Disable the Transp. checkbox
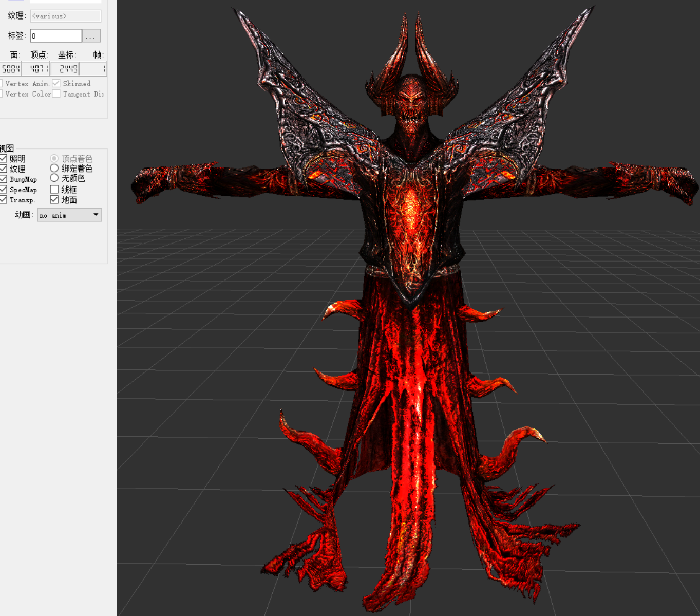This screenshot has height=616, width=700. click(x=3, y=200)
